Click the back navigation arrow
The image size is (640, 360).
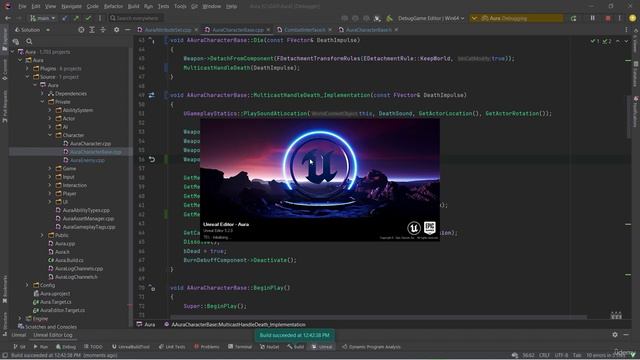[x=8, y=18]
